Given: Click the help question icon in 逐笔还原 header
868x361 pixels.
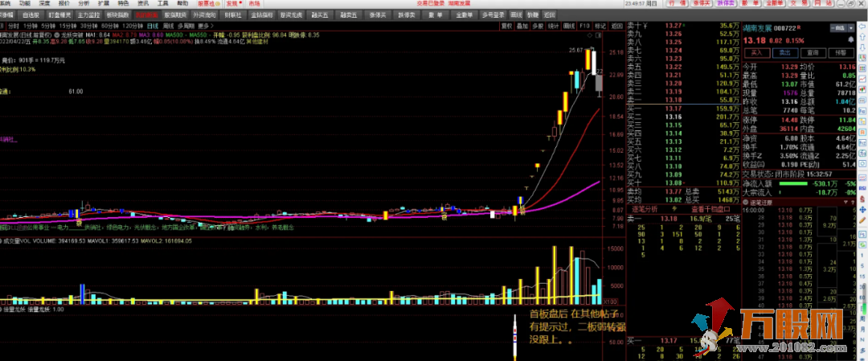Looking at the screenshot, I should click(851, 203).
